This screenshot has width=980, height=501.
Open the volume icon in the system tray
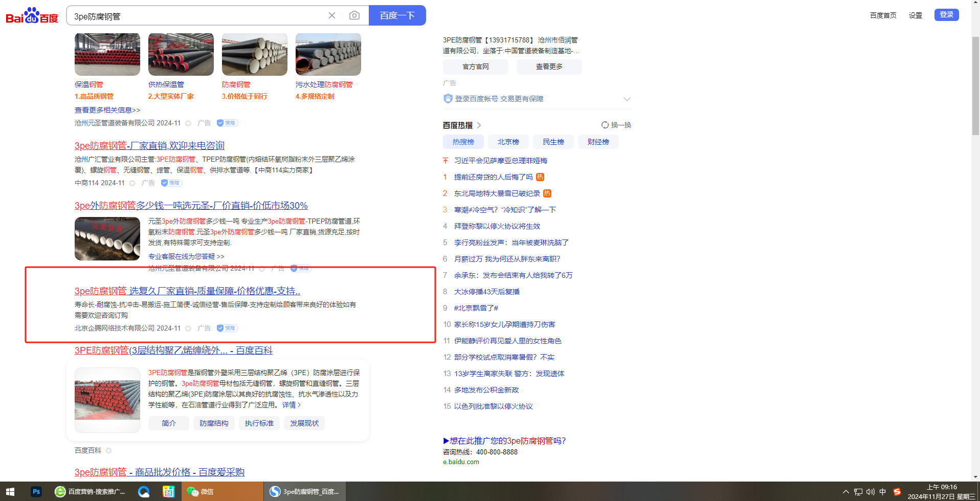point(871,492)
